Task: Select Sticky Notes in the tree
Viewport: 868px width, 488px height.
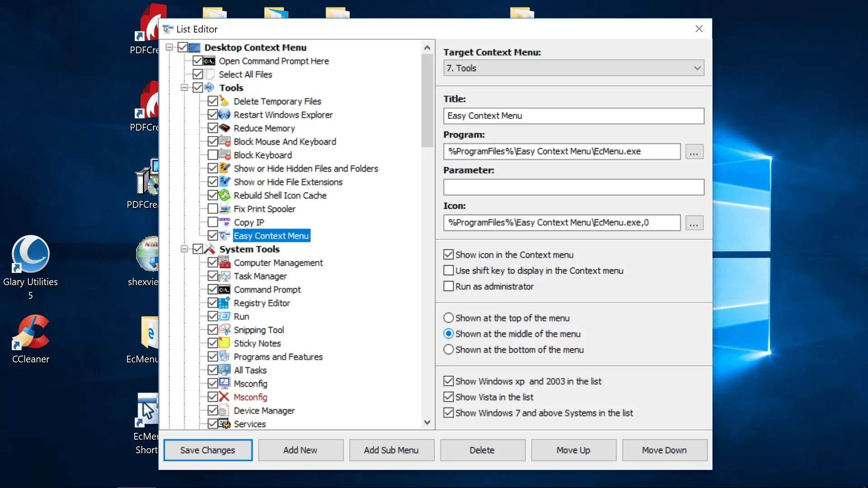Action: (257, 343)
